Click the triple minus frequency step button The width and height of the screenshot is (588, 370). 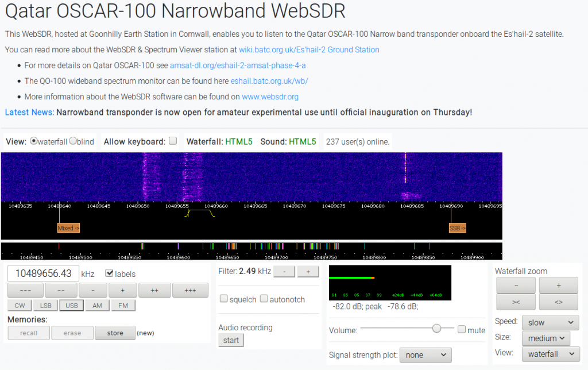[25, 290]
